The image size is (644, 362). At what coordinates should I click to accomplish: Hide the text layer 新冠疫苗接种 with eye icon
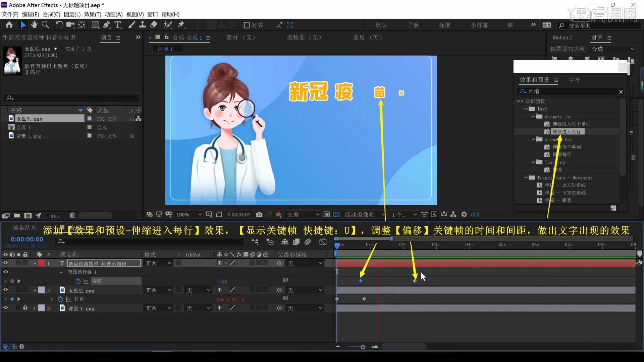[5, 263]
